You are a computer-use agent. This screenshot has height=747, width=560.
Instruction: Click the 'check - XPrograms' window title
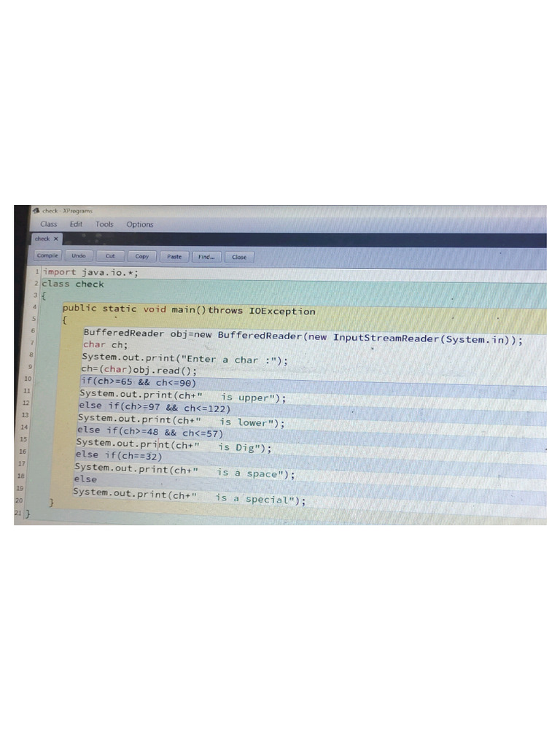[x=67, y=211]
